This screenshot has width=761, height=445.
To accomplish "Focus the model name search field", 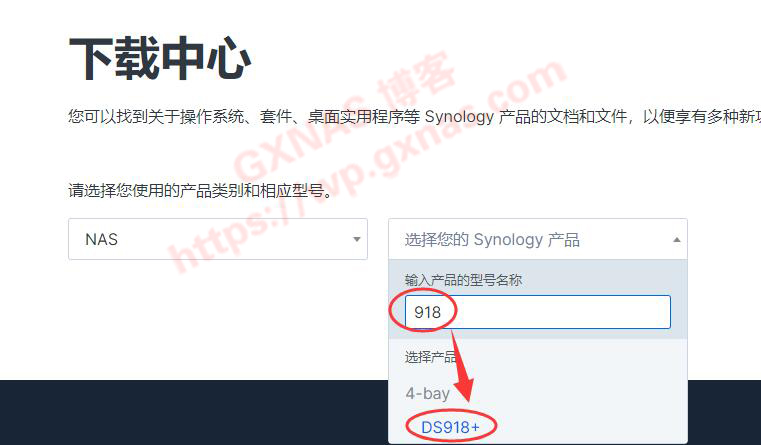I will click(538, 312).
